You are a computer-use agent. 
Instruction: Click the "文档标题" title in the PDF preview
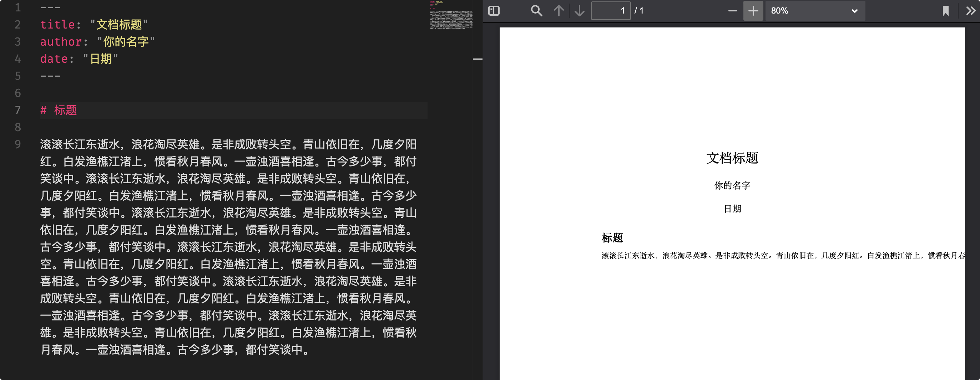[732, 158]
